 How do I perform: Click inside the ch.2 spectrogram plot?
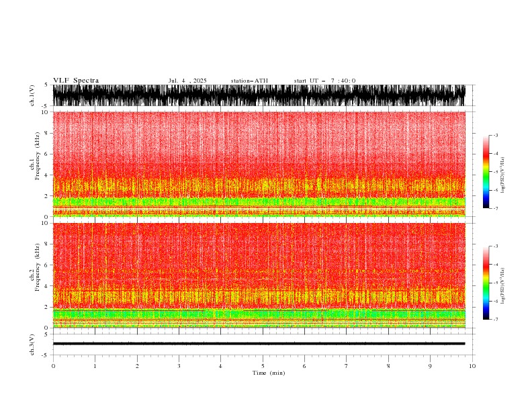pyautogui.click(x=259, y=275)
